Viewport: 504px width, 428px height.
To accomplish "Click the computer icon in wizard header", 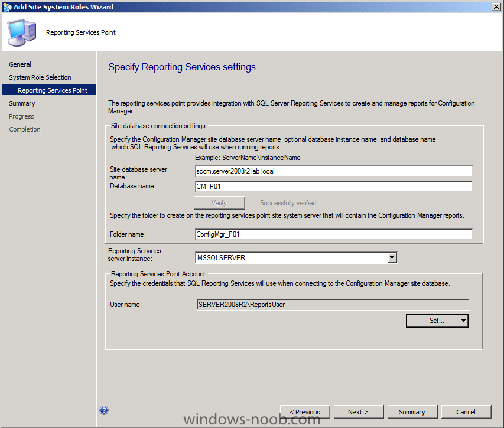I will pos(22,32).
